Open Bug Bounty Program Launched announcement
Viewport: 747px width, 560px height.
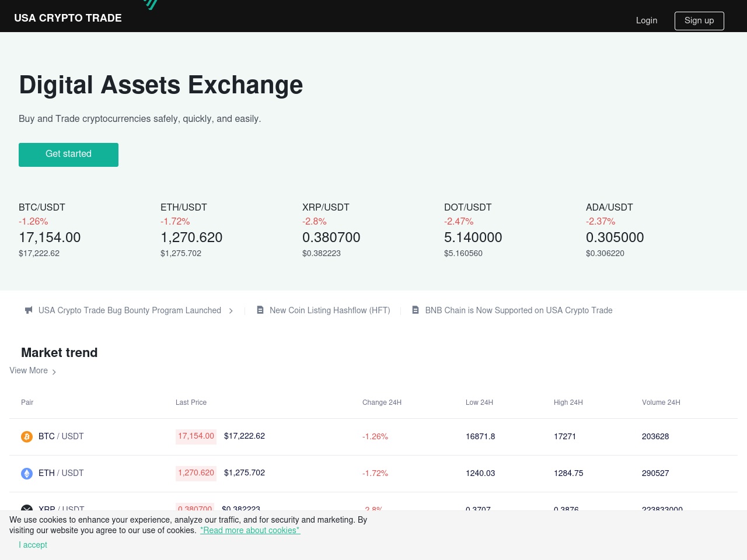pyautogui.click(x=130, y=310)
